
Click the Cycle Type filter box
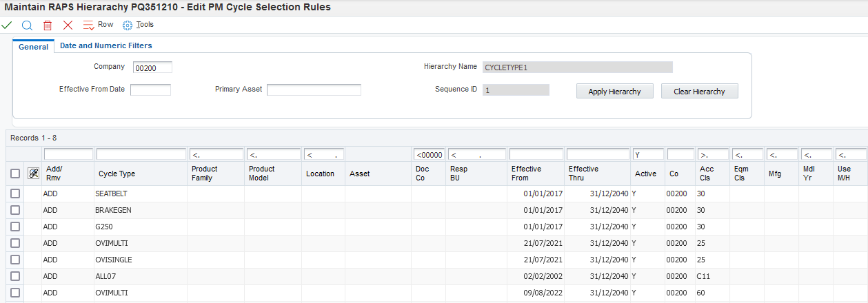[141, 154]
